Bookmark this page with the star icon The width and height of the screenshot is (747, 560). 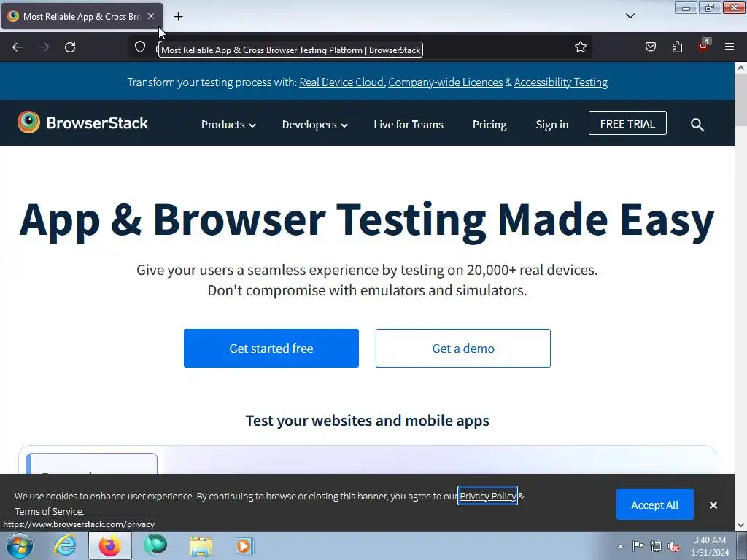[580, 47]
